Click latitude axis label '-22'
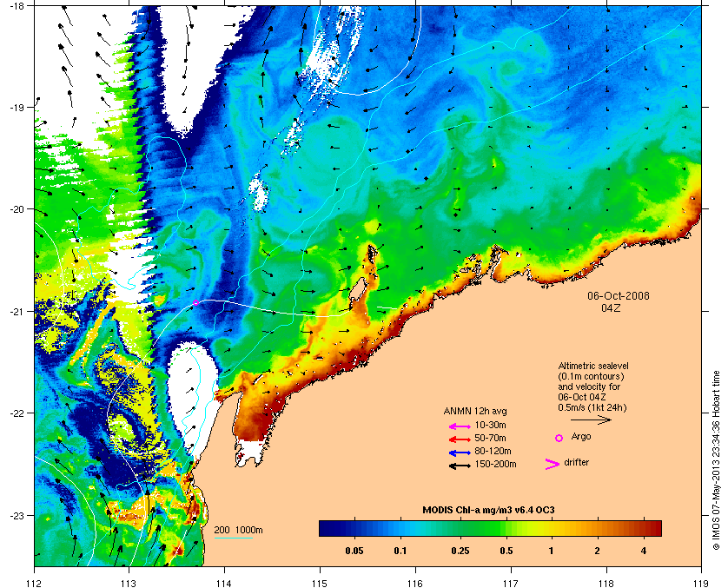The height and width of the screenshot is (588, 728). click(17, 413)
